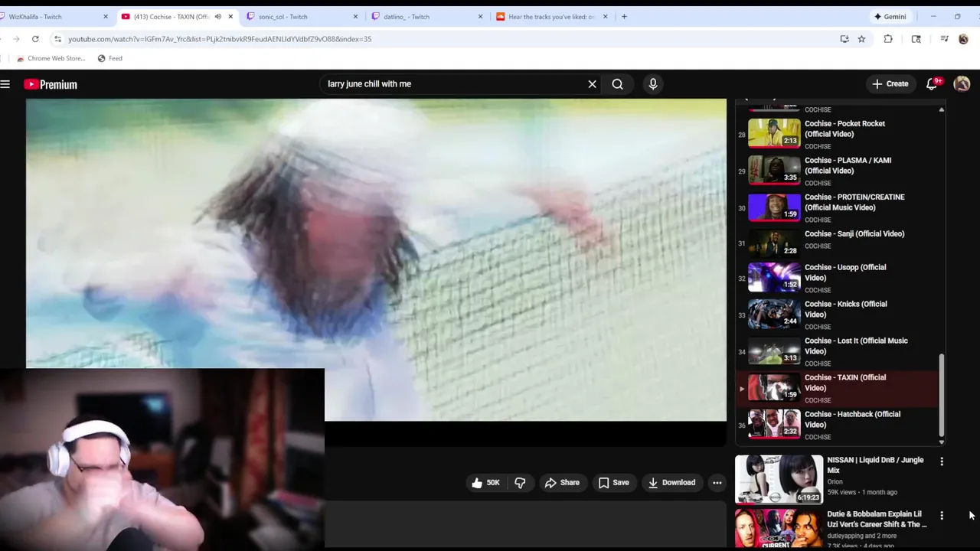This screenshot has width=980, height=551.
Task: Click Hatchback video thumbnail
Action: pyautogui.click(x=774, y=424)
